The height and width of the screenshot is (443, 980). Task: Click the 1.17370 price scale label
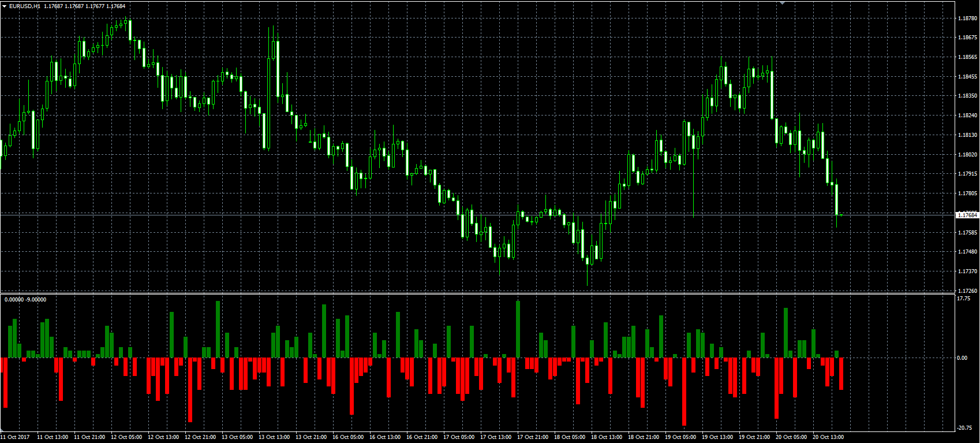point(967,271)
